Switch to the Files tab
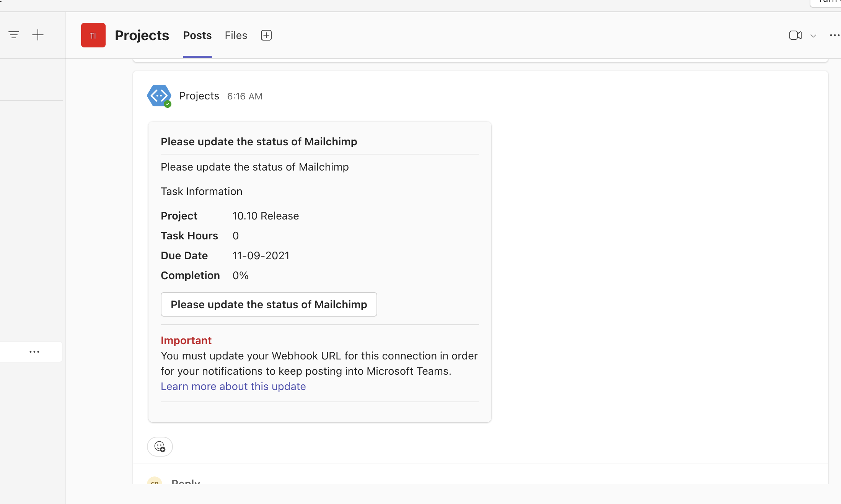 tap(235, 35)
